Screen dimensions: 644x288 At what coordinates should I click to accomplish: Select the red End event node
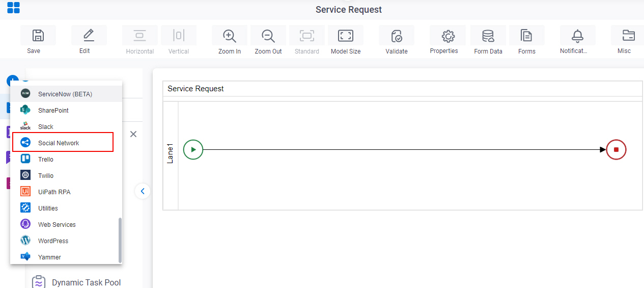(616, 149)
